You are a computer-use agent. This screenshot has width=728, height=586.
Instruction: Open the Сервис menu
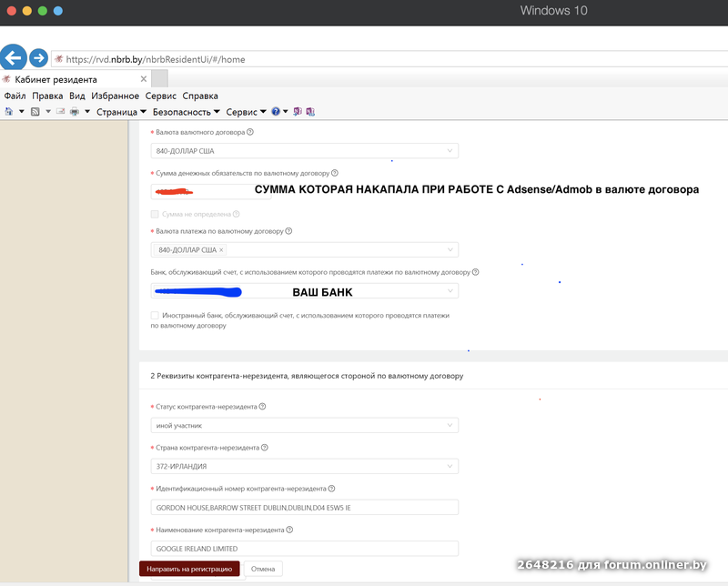pos(161,96)
